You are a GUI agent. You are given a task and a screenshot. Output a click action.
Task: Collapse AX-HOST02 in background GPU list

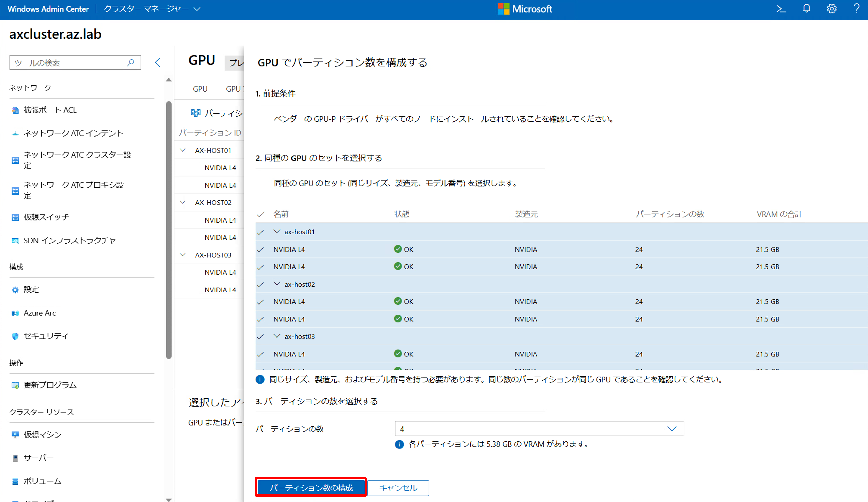point(183,202)
